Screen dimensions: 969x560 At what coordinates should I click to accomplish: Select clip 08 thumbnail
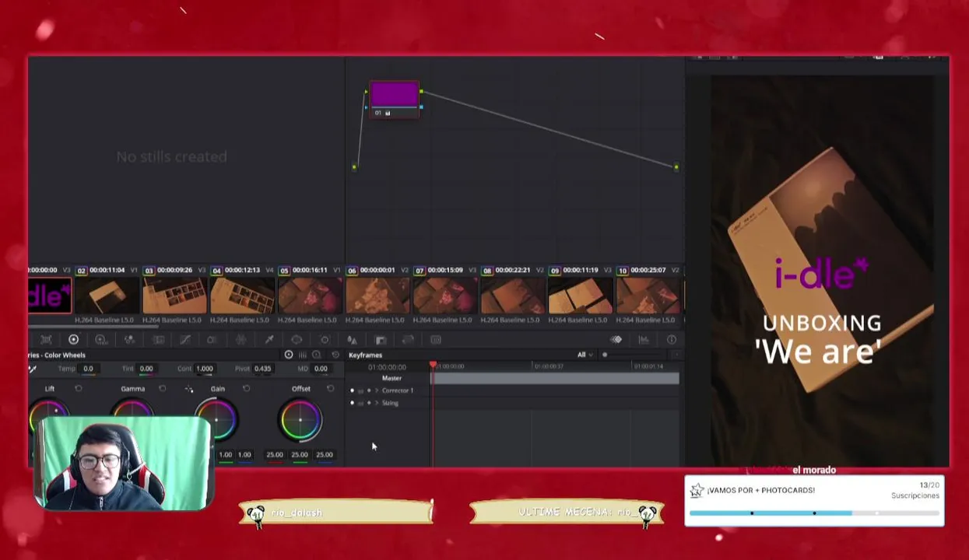[514, 296]
